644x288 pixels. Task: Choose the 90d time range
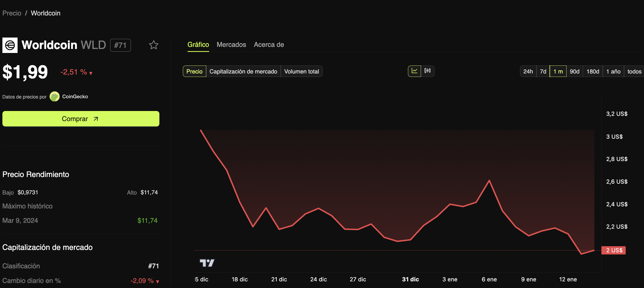pyautogui.click(x=575, y=71)
